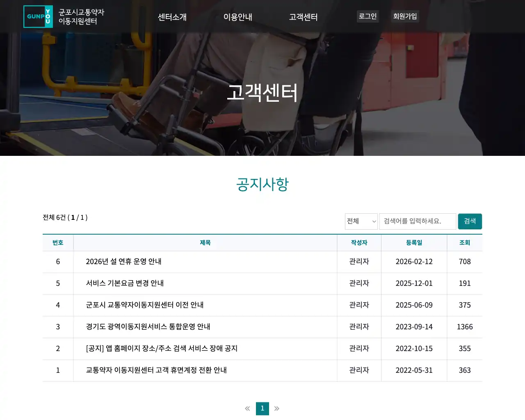The image size is (525, 420).
Task: Open the 센터소개 menu
Action: [x=172, y=17]
